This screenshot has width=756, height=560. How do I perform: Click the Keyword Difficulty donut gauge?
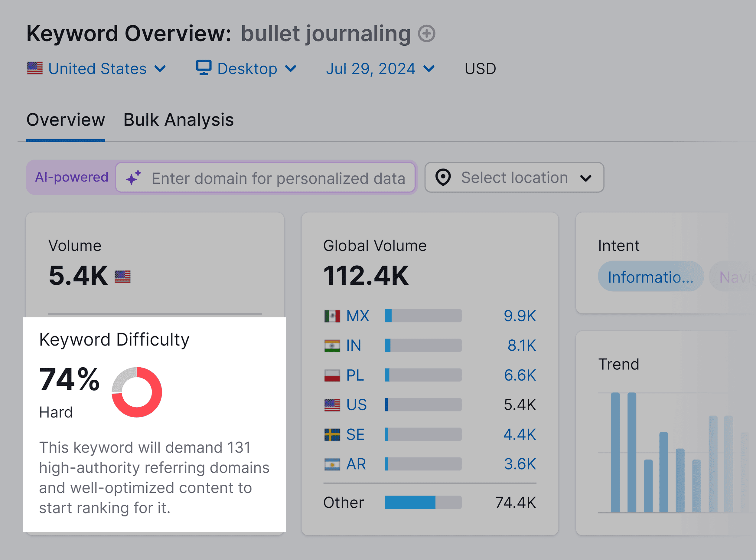pos(136,391)
